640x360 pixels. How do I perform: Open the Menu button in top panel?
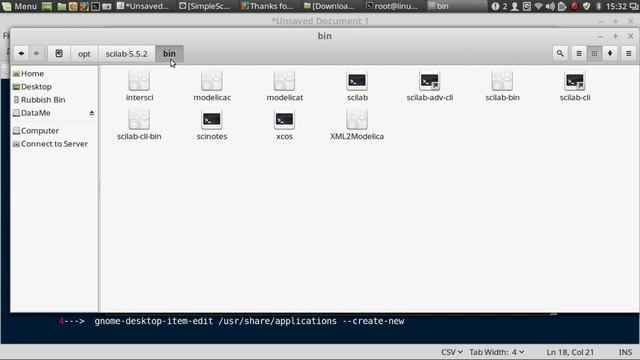(x=20, y=6)
